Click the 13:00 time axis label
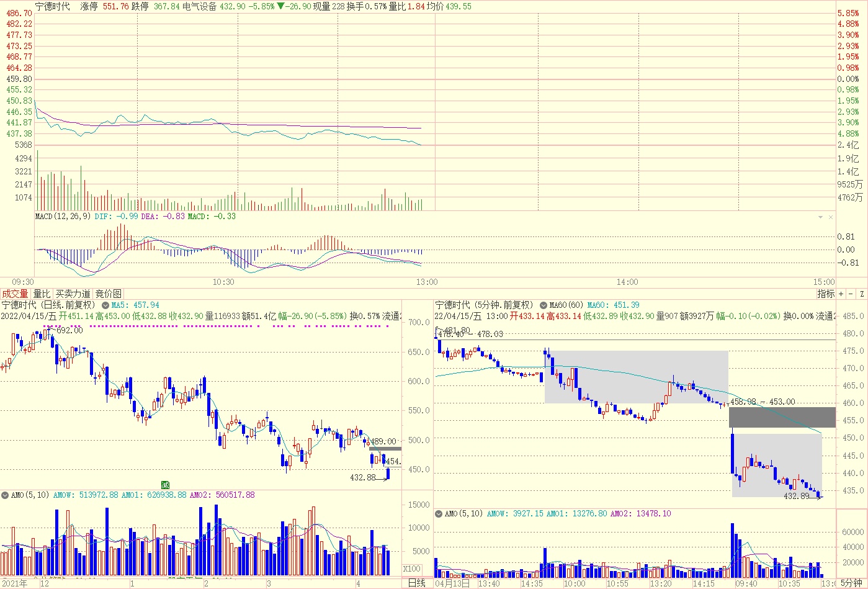868x589 pixels. [426, 282]
